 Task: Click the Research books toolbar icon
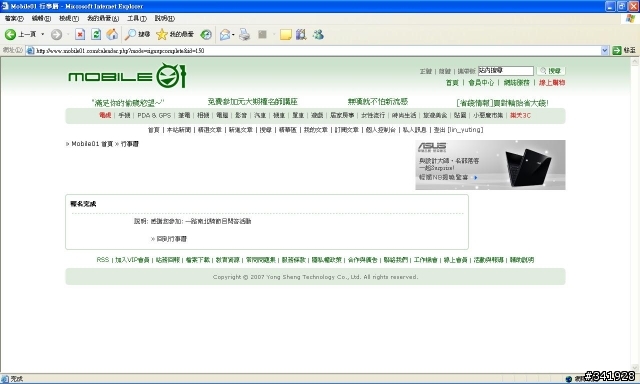(301, 35)
